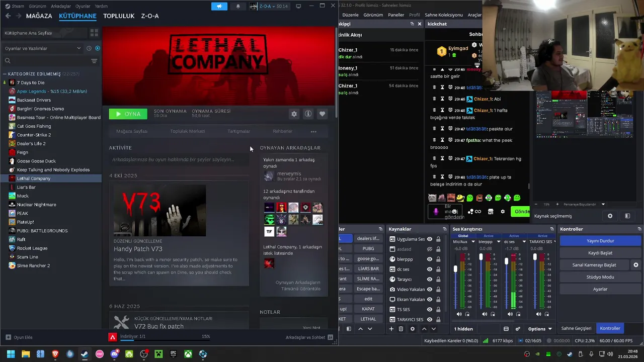Open Xbox app from taskbar
Image resolution: width=644 pixels, height=362 pixels.
(x=188, y=354)
